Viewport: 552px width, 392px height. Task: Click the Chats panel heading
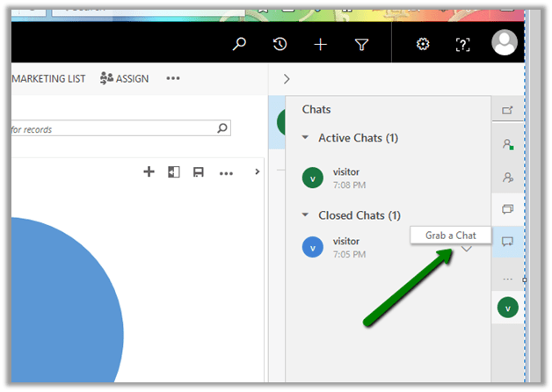coord(316,110)
